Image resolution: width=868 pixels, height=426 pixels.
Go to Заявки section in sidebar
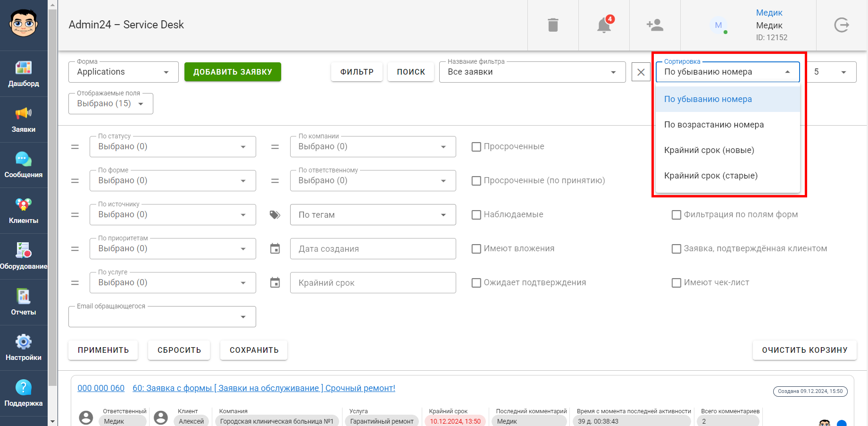point(24,120)
